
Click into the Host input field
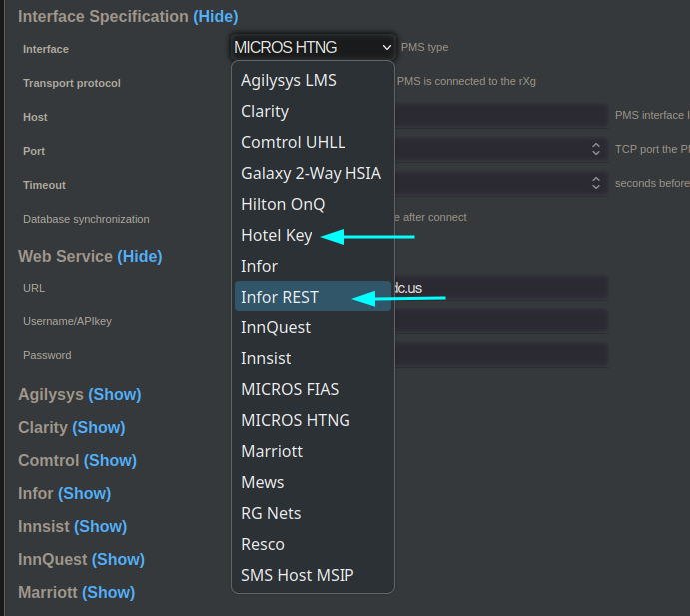coord(501,115)
